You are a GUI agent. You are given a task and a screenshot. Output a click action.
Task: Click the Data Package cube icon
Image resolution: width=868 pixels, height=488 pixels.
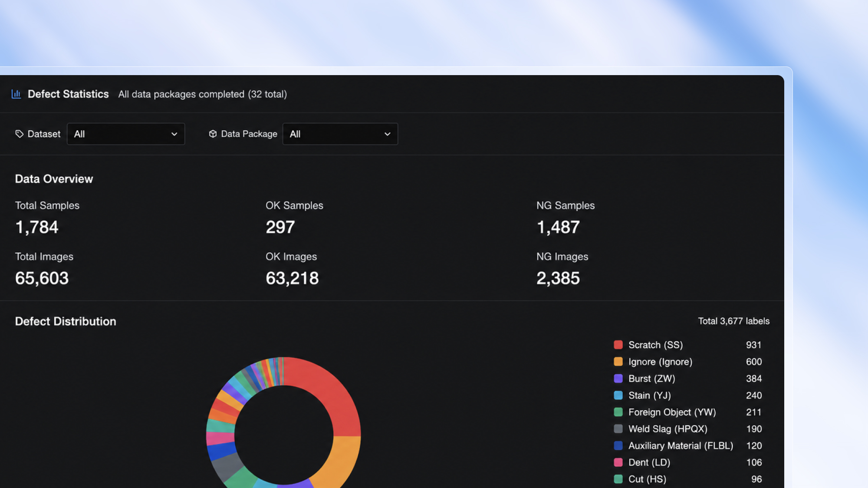pos(213,134)
